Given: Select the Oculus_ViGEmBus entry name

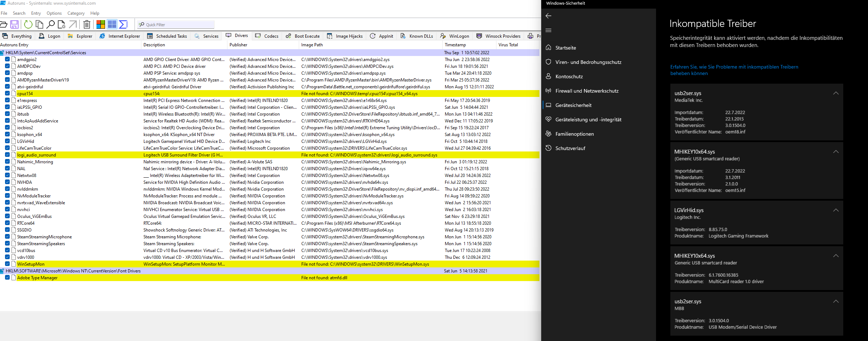Looking at the screenshot, I should point(34,216).
